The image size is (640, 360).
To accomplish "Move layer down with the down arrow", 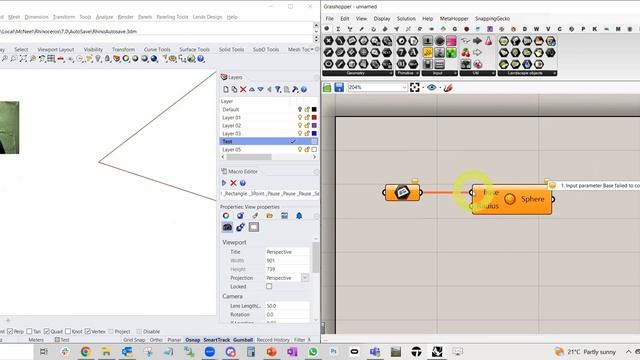I will [260, 89].
